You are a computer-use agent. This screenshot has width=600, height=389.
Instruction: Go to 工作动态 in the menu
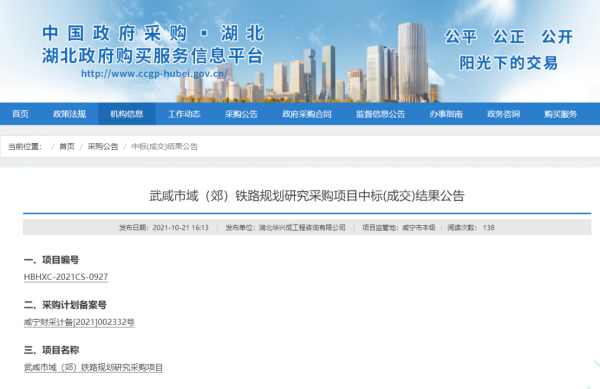[x=184, y=114]
